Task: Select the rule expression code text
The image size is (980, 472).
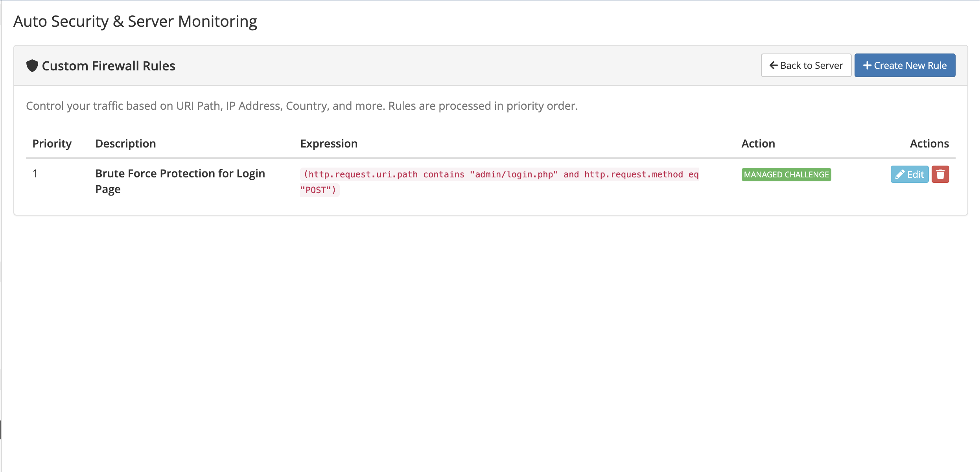Action: pyautogui.click(x=499, y=182)
